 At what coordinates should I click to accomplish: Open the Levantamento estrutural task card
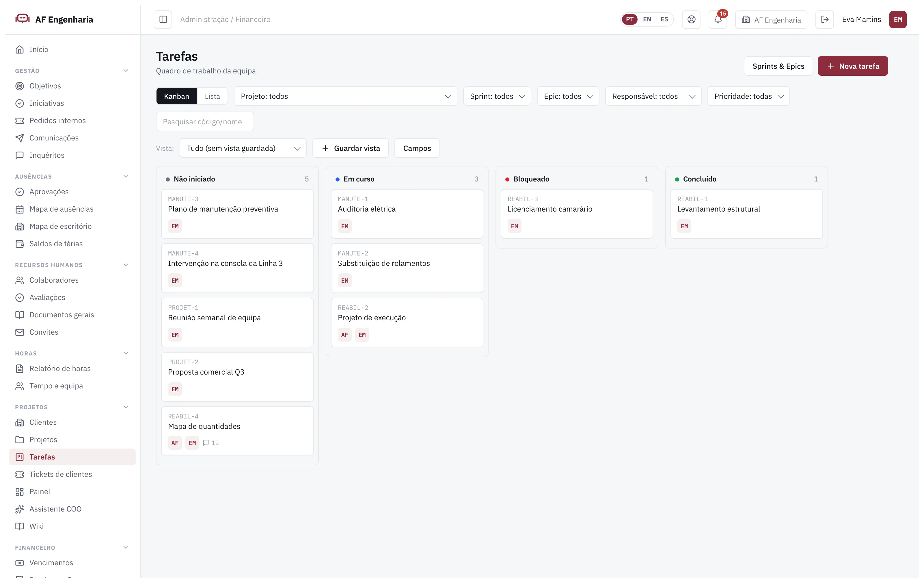(x=746, y=214)
